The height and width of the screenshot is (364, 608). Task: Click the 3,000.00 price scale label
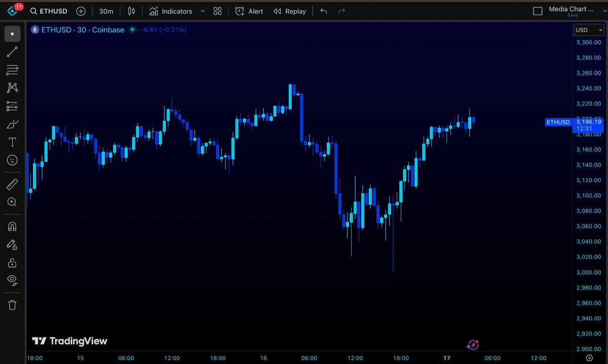point(589,272)
